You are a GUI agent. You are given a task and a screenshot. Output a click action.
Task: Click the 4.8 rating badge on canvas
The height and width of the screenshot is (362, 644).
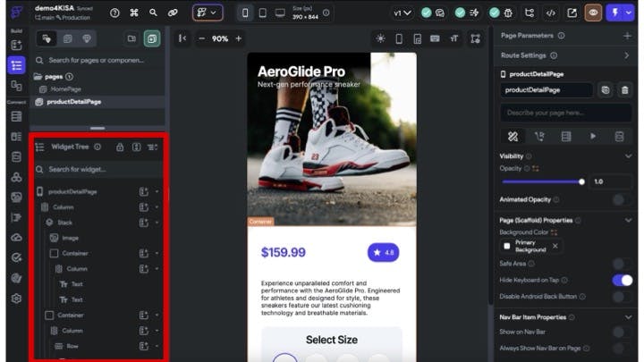pyautogui.click(x=383, y=252)
